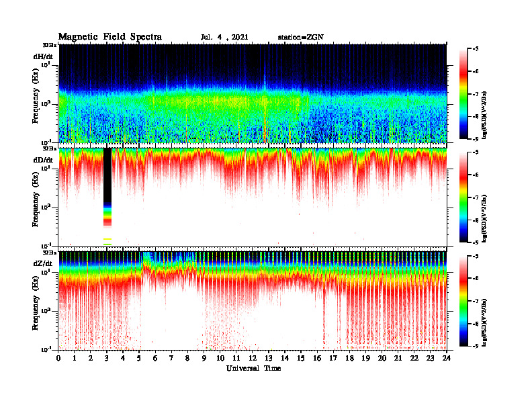Click the -9 tick on dZ/dt color bar
Screen dimensions: 532x411
pyautogui.click(x=476, y=346)
